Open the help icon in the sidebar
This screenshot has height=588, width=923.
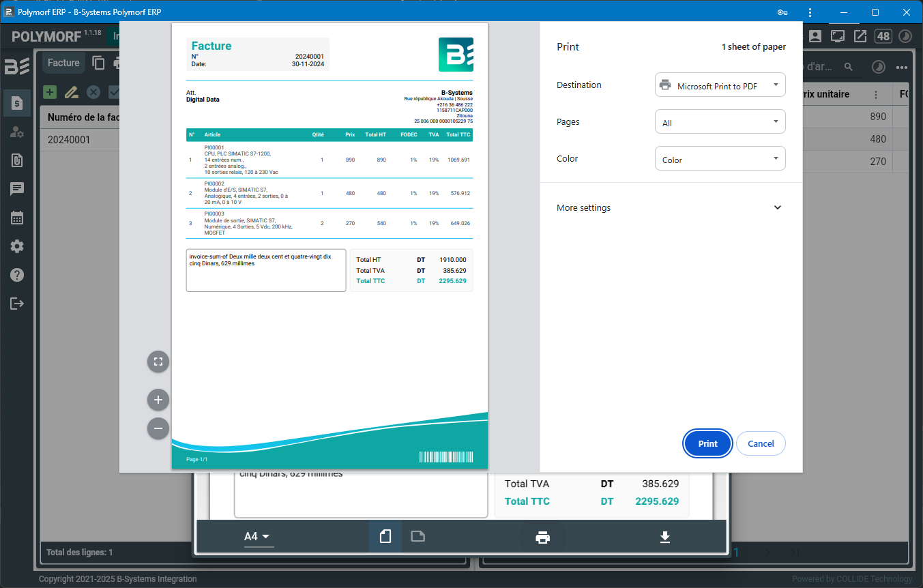(17, 275)
